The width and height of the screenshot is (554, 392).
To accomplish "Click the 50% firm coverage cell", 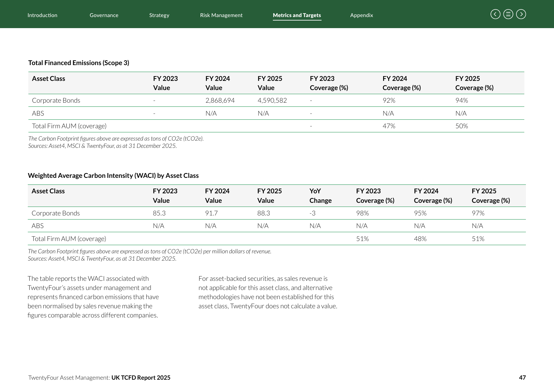I will [461, 126].
